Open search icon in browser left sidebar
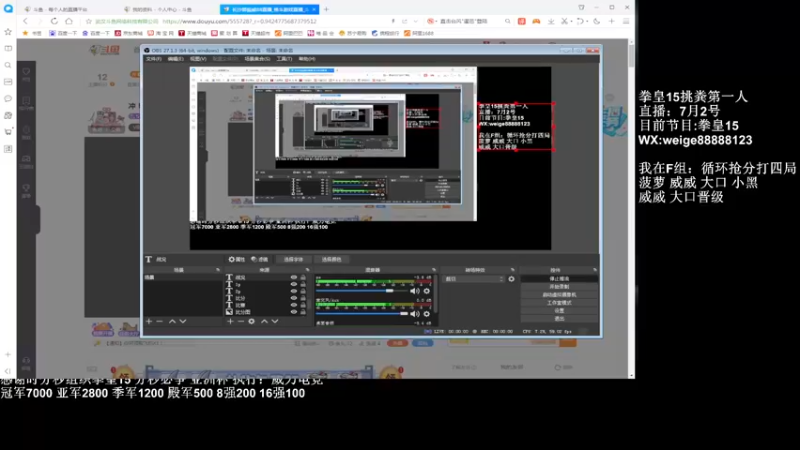Viewport: 800px width, 450px height. tap(8, 65)
